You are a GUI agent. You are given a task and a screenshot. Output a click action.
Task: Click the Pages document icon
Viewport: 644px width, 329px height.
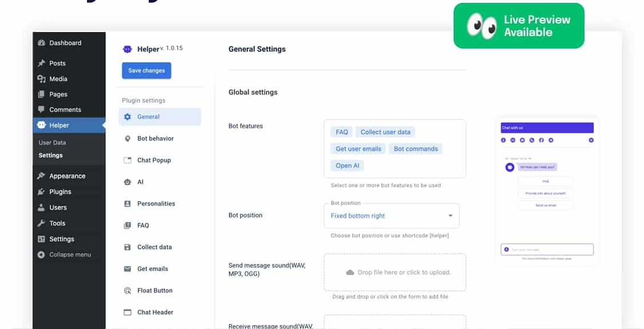pyautogui.click(x=41, y=94)
